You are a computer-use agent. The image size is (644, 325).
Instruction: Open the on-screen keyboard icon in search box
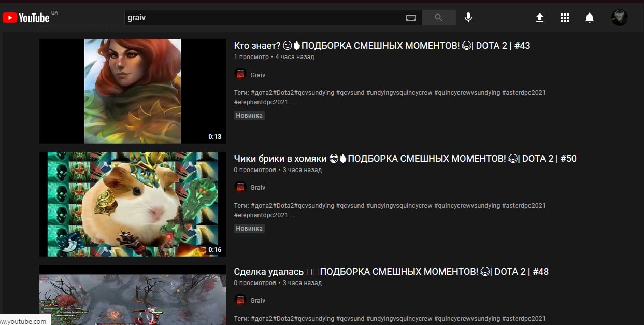[x=411, y=18]
